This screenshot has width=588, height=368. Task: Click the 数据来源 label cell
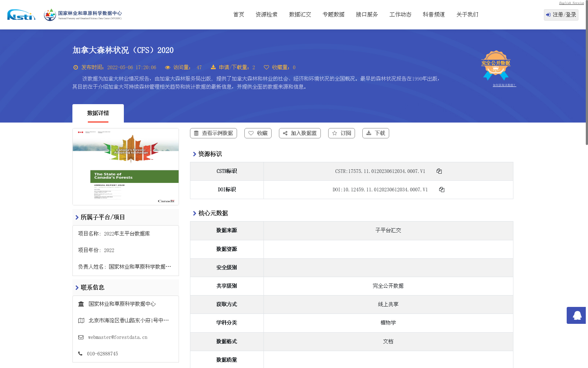[227, 230]
